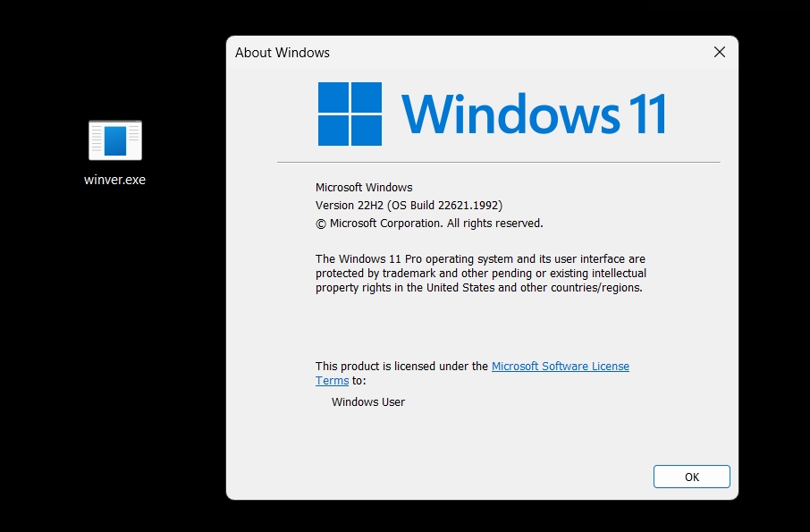810x532 pixels.
Task: Click the horizontal divider under the Windows logo
Action: [x=499, y=161]
